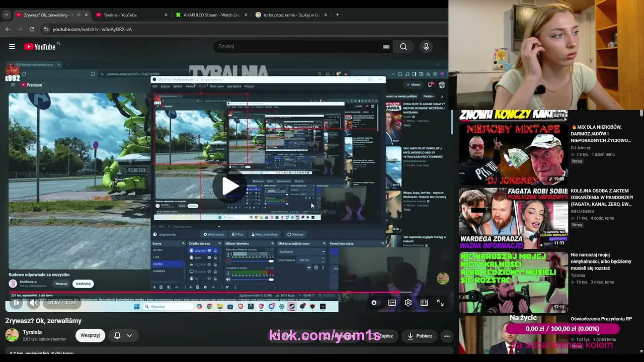The width and height of the screenshot is (644, 362).
Task: Save the video with Zapisz button
Action: point(381,336)
